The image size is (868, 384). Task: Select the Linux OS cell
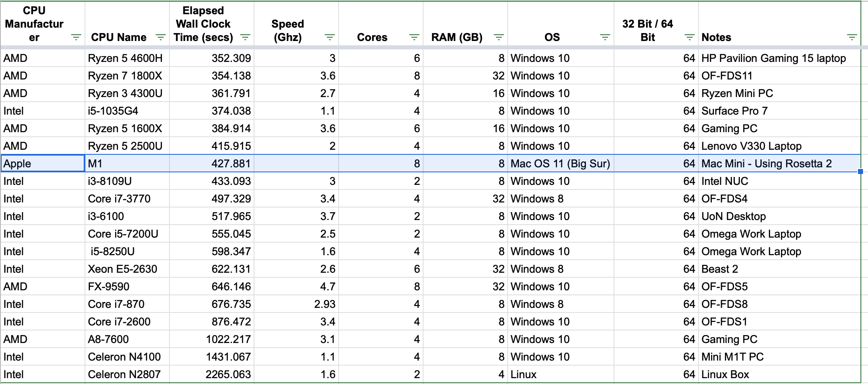[x=560, y=374]
